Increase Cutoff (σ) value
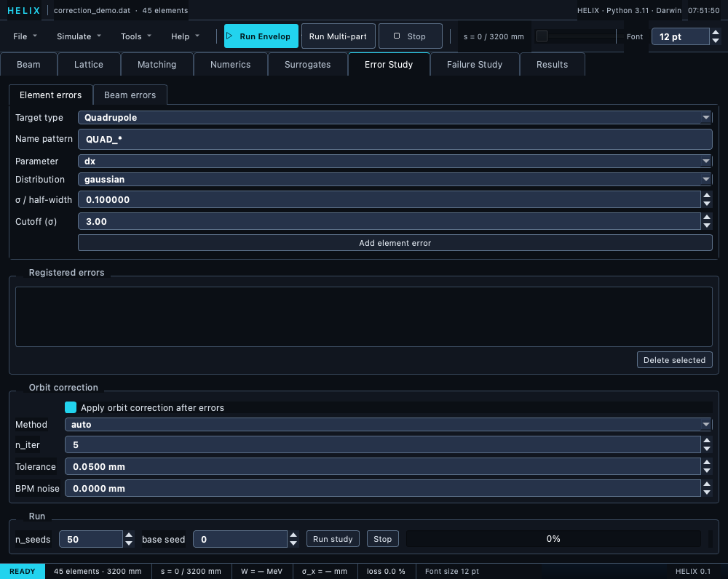The image size is (728, 579). (707, 217)
